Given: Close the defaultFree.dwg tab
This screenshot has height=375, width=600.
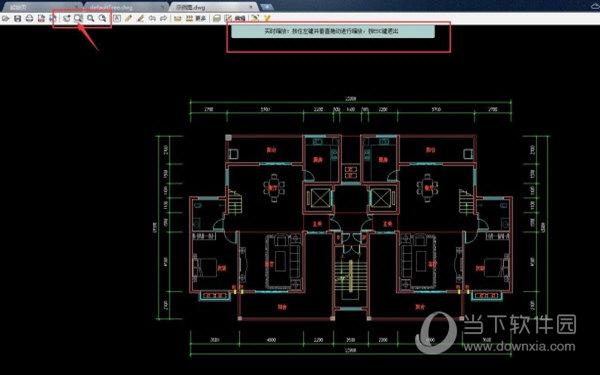Looking at the screenshot, I should tap(162, 7).
